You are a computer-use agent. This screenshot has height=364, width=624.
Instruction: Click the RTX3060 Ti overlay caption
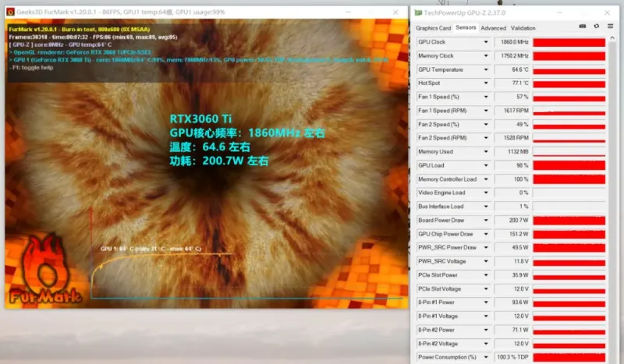tap(200, 119)
